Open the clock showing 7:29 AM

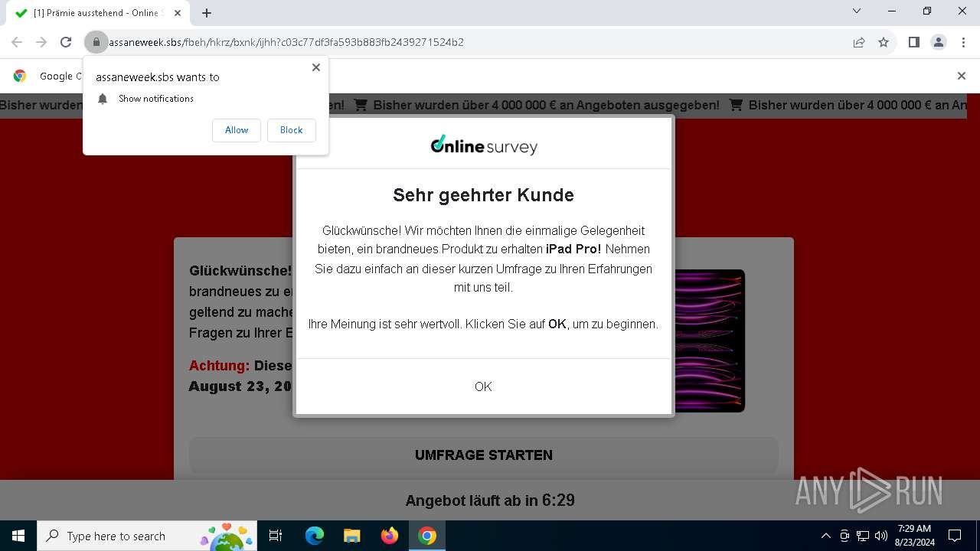pyautogui.click(x=914, y=536)
